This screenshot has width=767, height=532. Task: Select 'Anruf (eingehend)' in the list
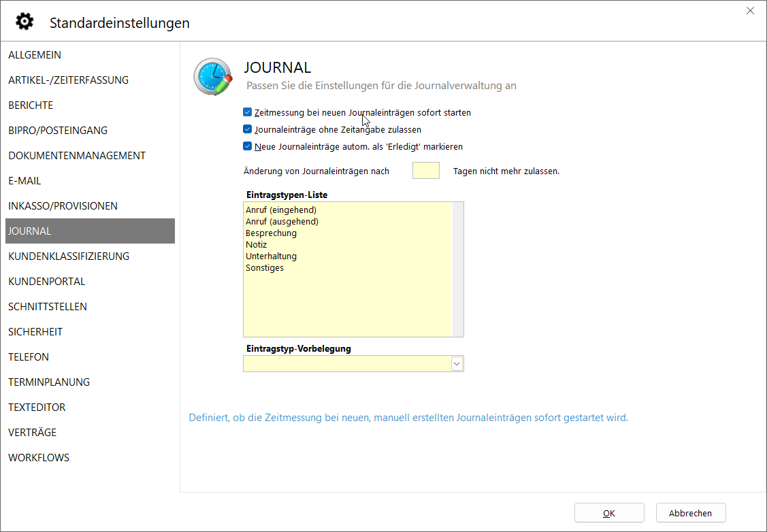[281, 210]
